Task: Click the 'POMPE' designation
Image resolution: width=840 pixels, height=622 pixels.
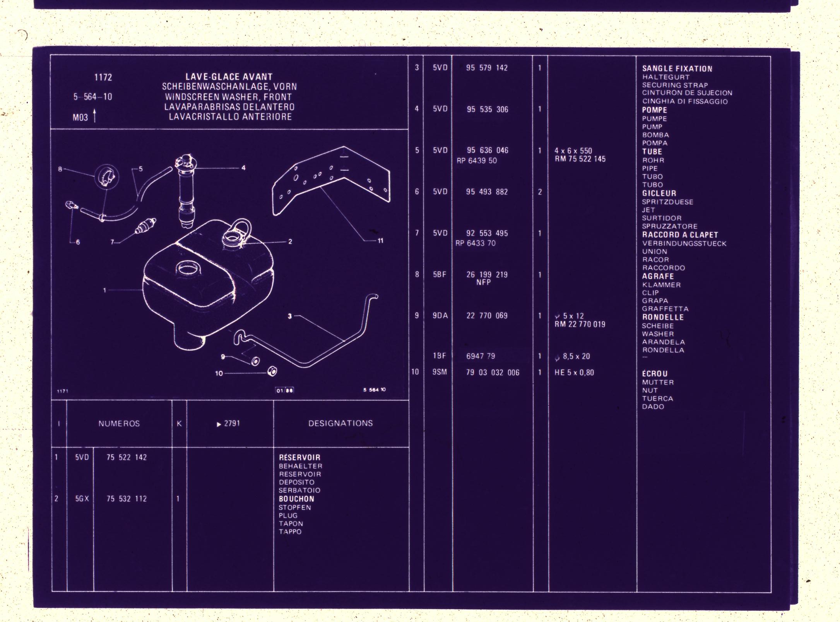Action: click(655, 110)
